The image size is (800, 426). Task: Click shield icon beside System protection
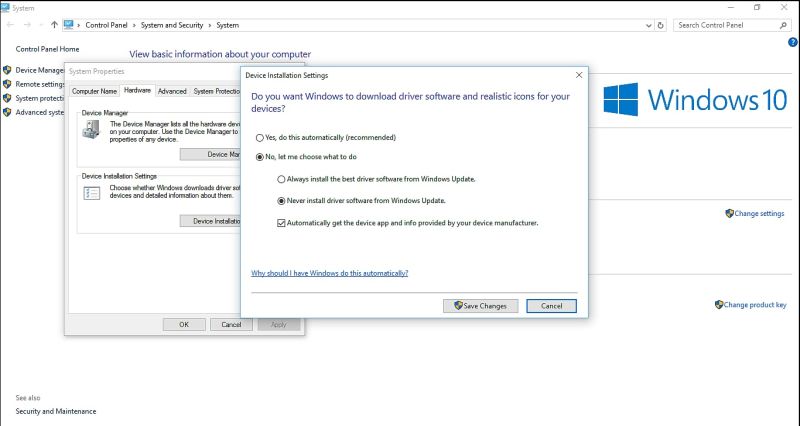pos(7,98)
